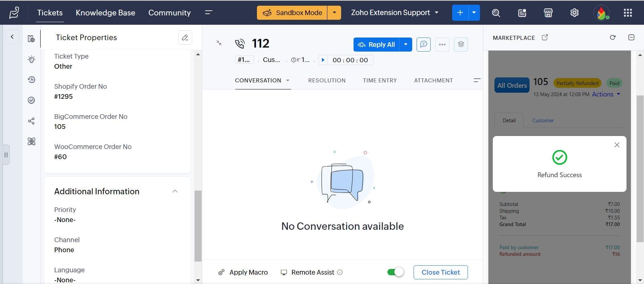Click the pencil edit icon in Ticket Properties

point(185,38)
